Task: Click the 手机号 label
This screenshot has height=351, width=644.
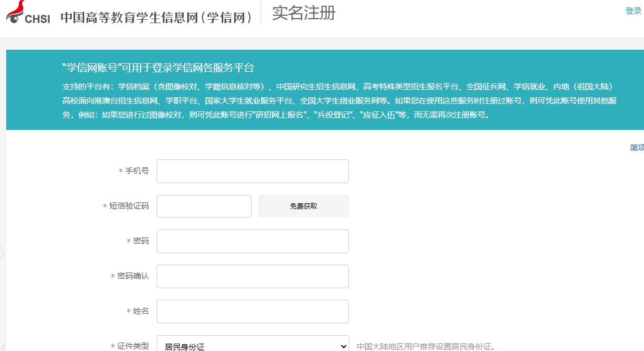Action: coord(137,171)
